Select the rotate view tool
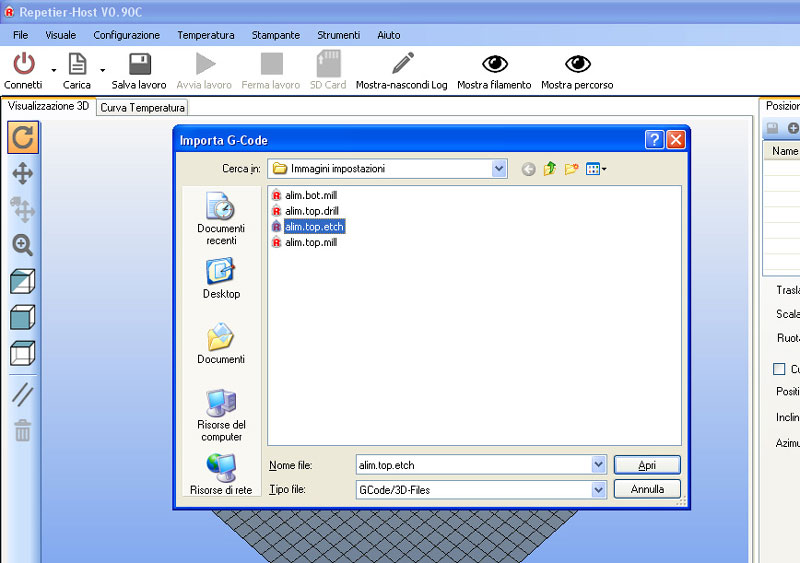This screenshot has height=563, width=800. (23, 137)
